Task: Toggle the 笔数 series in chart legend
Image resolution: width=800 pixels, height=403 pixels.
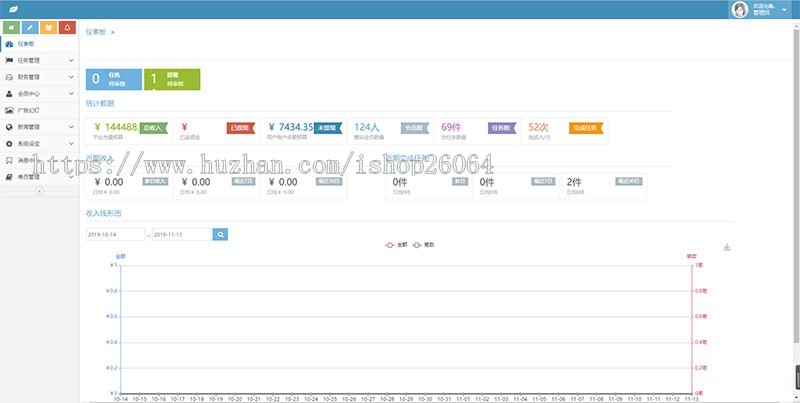Action: [x=423, y=245]
